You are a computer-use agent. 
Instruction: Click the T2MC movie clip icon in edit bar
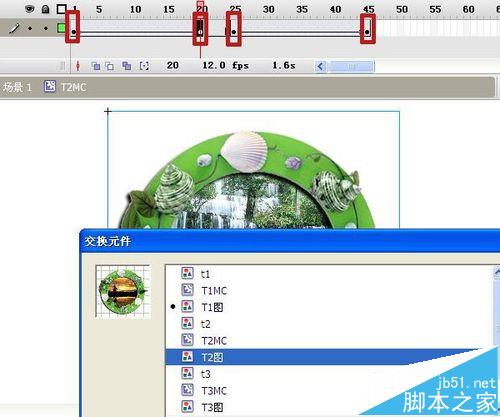point(50,87)
